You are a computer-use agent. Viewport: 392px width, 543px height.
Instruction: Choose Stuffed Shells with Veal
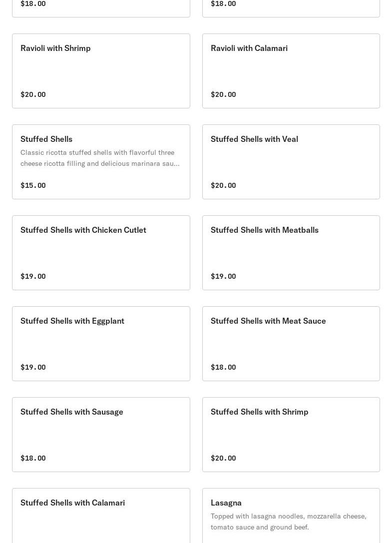tap(291, 162)
